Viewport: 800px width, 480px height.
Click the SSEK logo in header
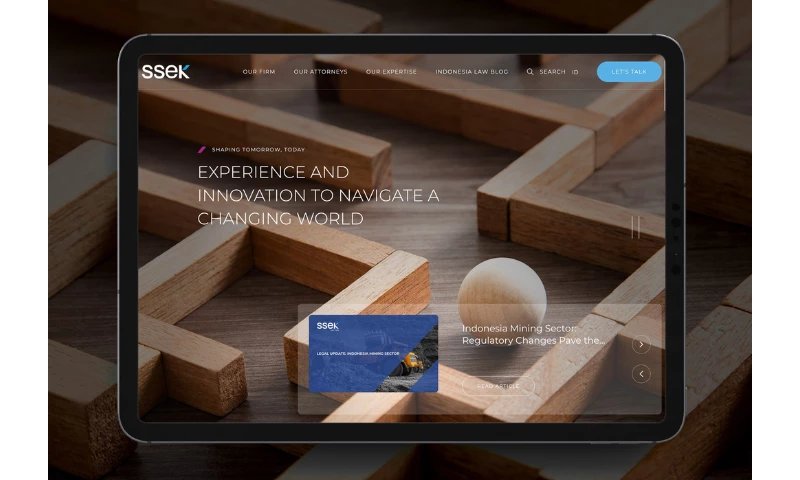[165, 71]
